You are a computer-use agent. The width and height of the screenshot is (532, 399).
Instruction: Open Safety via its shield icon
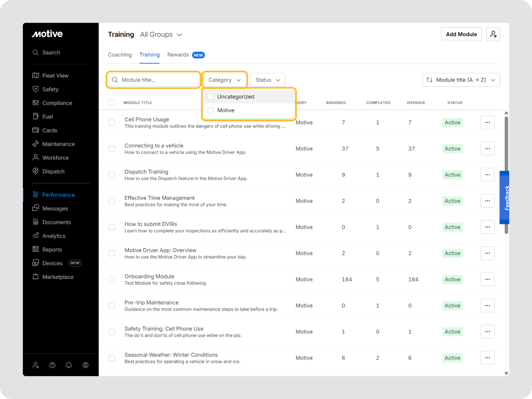36,89
